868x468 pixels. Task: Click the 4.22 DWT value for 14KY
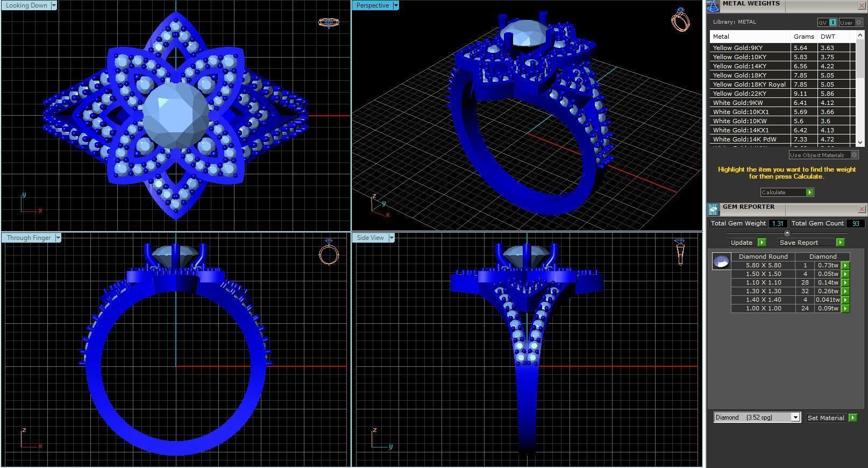(827, 66)
